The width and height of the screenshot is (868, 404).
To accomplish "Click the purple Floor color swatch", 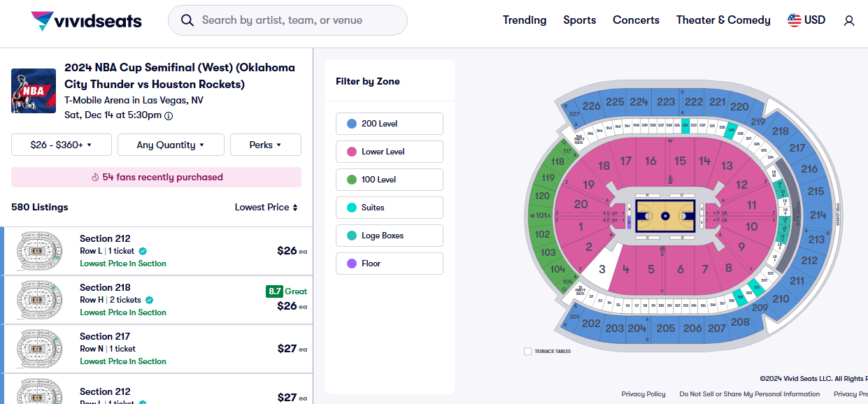I will pyautogui.click(x=351, y=264).
